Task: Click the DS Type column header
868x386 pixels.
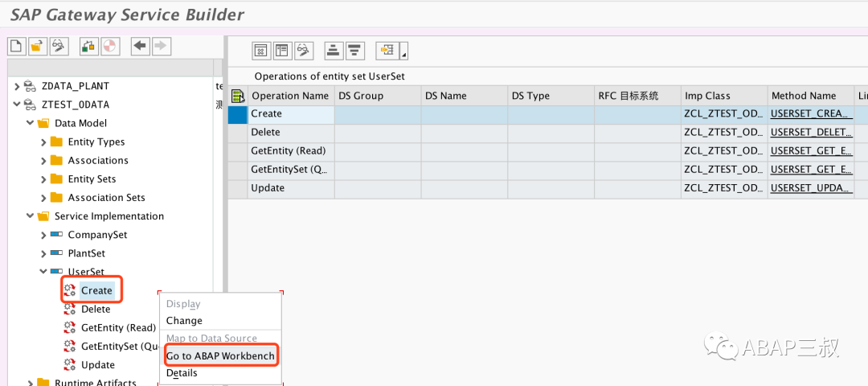Action: point(551,96)
